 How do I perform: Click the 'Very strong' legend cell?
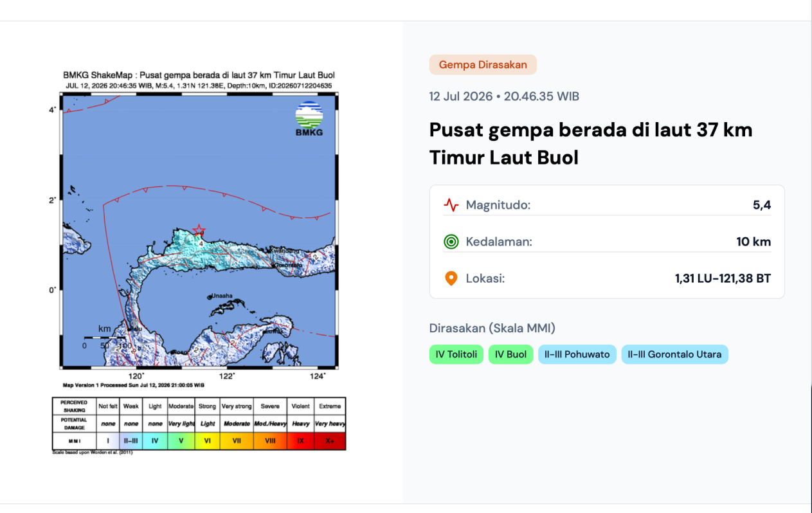[237, 406]
